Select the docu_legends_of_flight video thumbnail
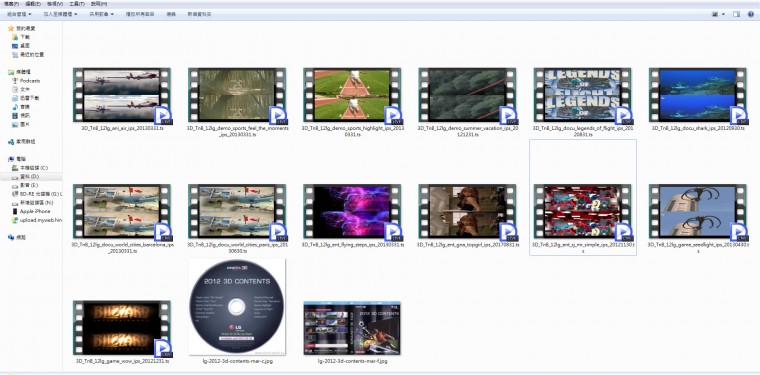Screen dimensions: 760x375 pyautogui.click(x=583, y=95)
